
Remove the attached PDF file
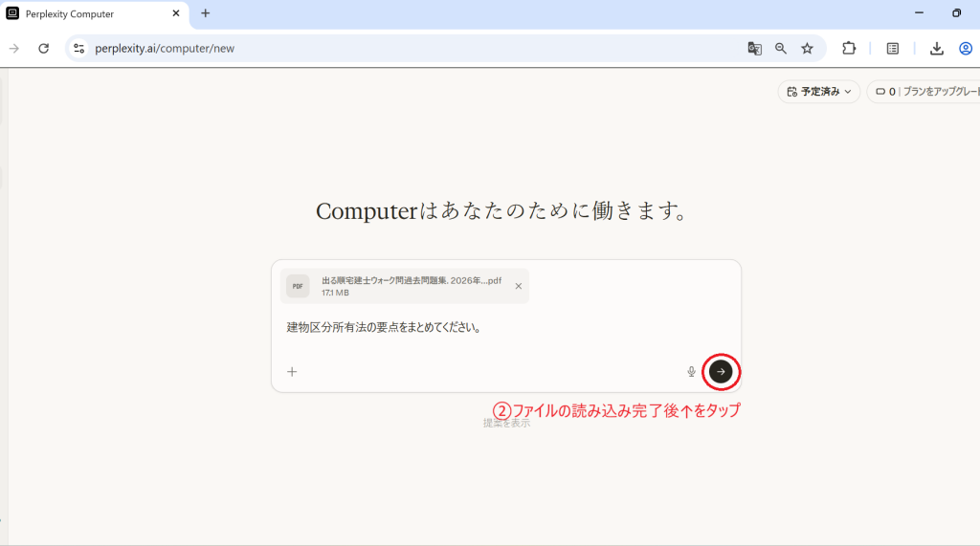[x=518, y=286]
